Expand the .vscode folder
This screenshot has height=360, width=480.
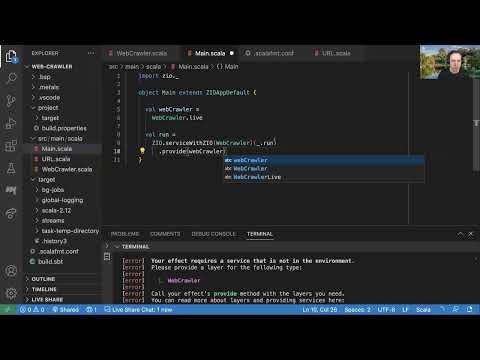[49, 98]
